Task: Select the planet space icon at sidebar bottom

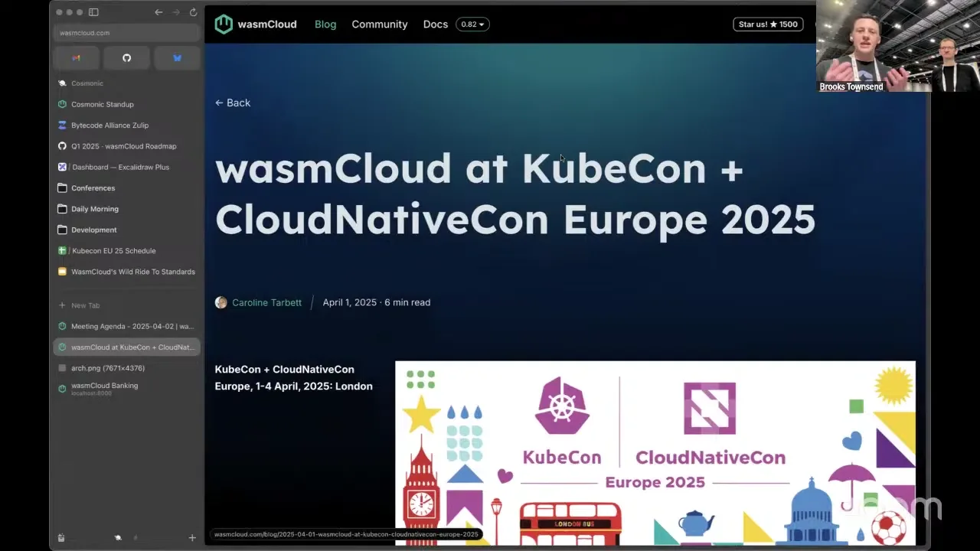Action: point(118,538)
